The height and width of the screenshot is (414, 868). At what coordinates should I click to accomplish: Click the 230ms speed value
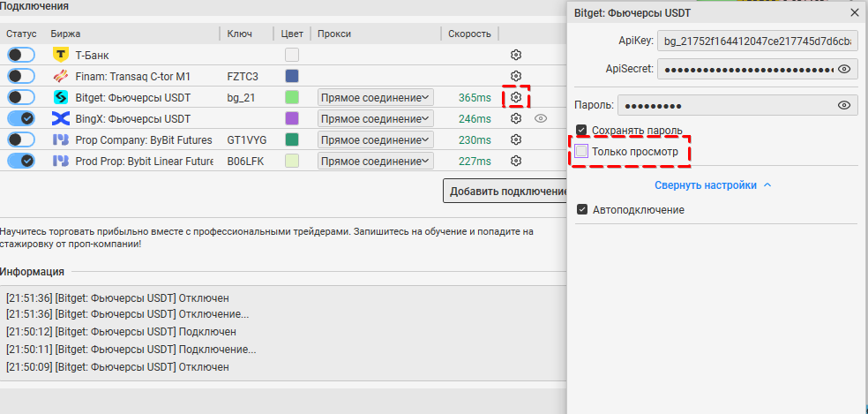pos(475,140)
